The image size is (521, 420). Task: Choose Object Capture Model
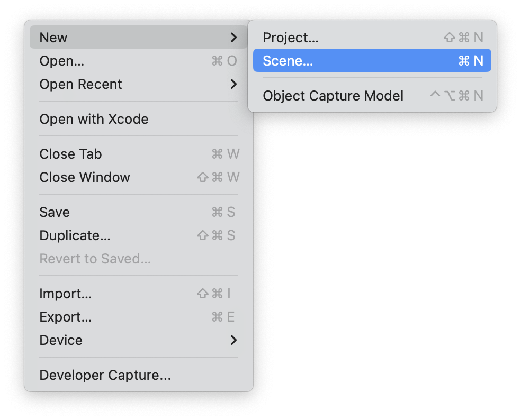tap(333, 96)
